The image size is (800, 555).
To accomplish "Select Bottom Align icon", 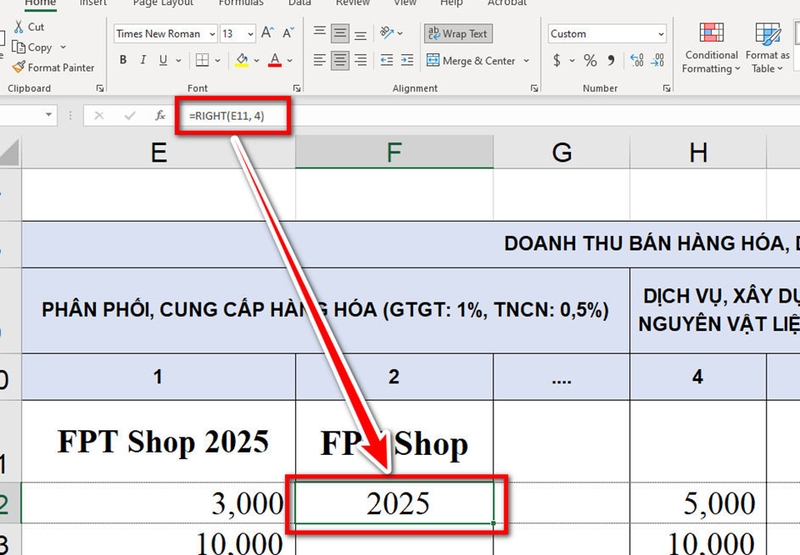I will [x=360, y=34].
